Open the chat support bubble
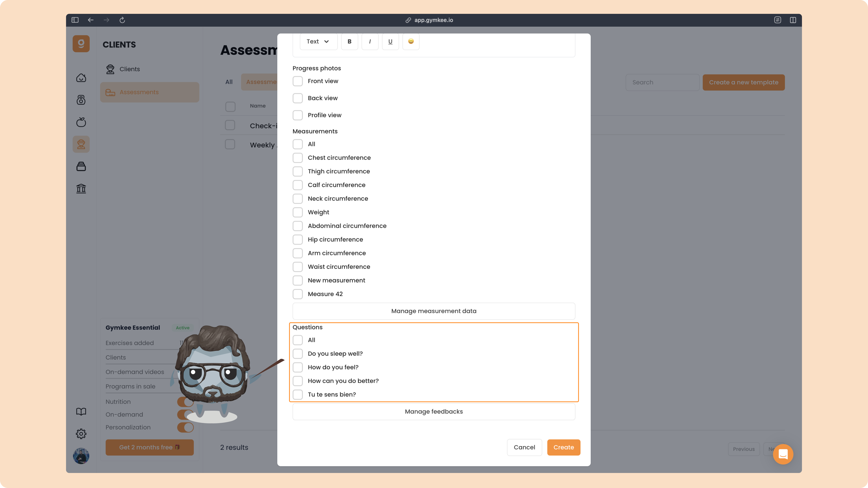Screen dimensions: 868x488 coord(783,454)
